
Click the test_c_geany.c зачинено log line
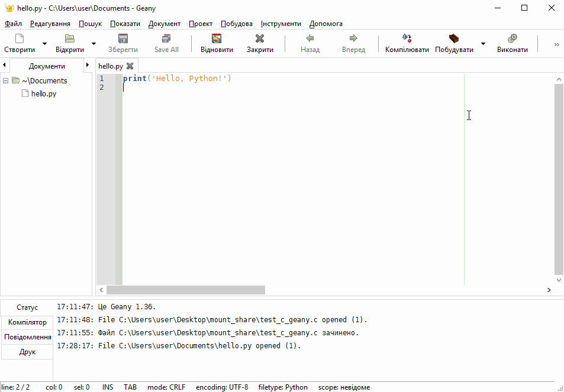coord(208,333)
